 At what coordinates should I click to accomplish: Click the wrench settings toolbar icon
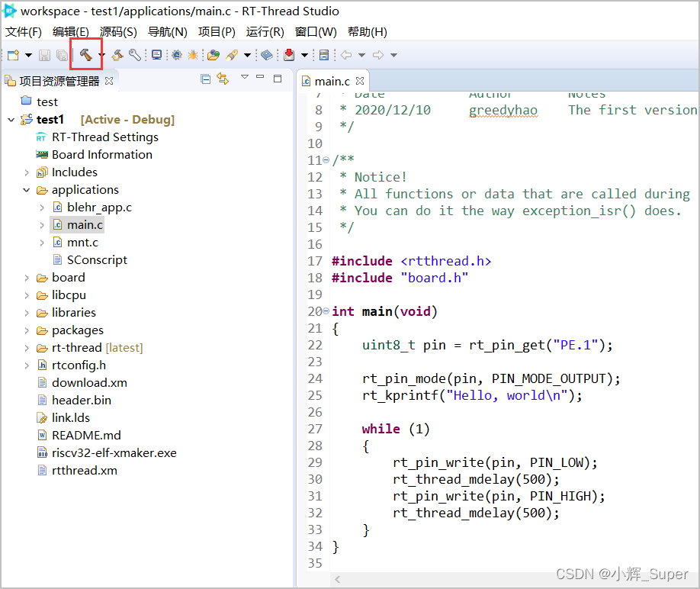pyautogui.click(x=135, y=55)
